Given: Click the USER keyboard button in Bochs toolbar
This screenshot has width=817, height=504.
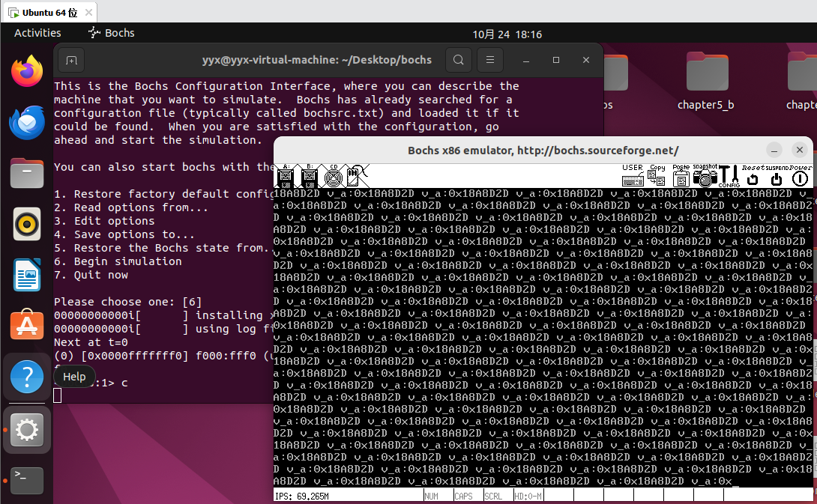Looking at the screenshot, I should coord(633,175).
